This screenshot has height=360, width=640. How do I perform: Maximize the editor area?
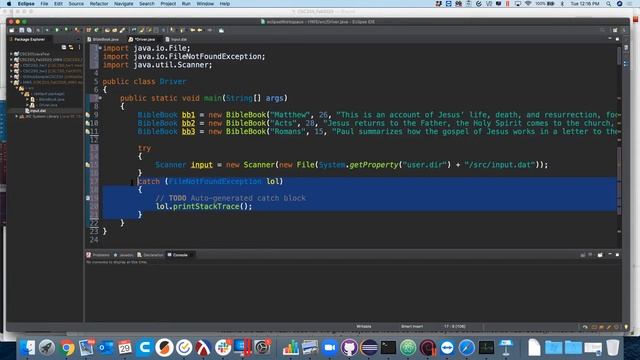coord(617,39)
